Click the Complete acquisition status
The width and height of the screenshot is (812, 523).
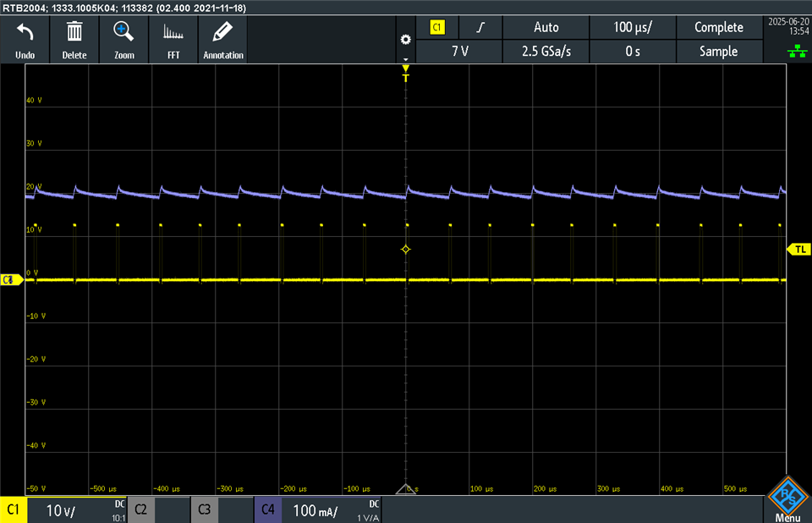[x=719, y=27]
